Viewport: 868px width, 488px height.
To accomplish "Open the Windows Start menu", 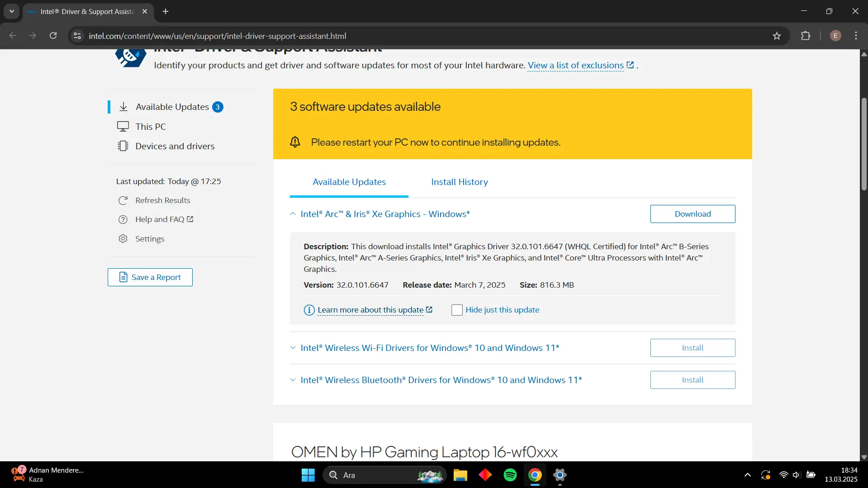I will click(x=308, y=475).
